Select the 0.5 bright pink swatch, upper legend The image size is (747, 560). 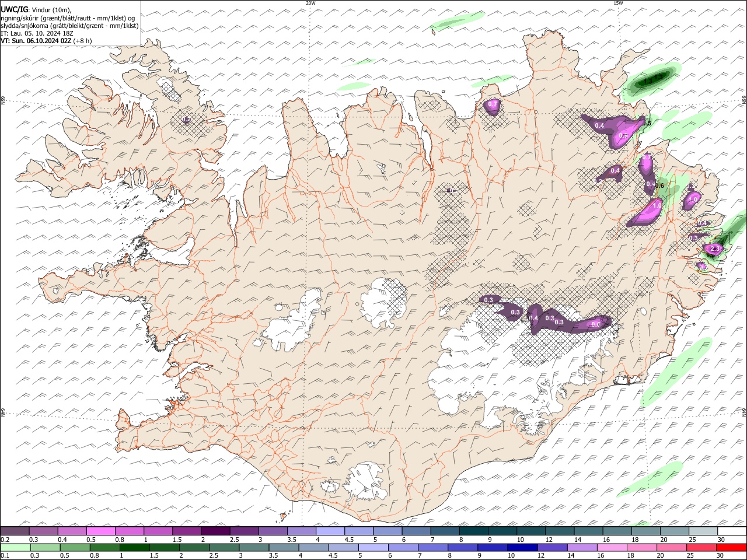coord(100,531)
